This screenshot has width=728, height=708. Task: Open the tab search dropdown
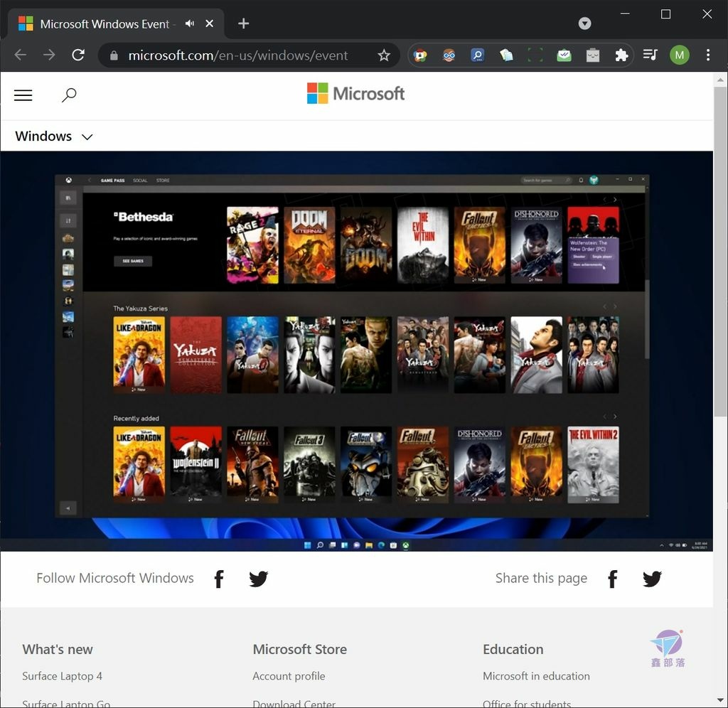pyautogui.click(x=584, y=23)
